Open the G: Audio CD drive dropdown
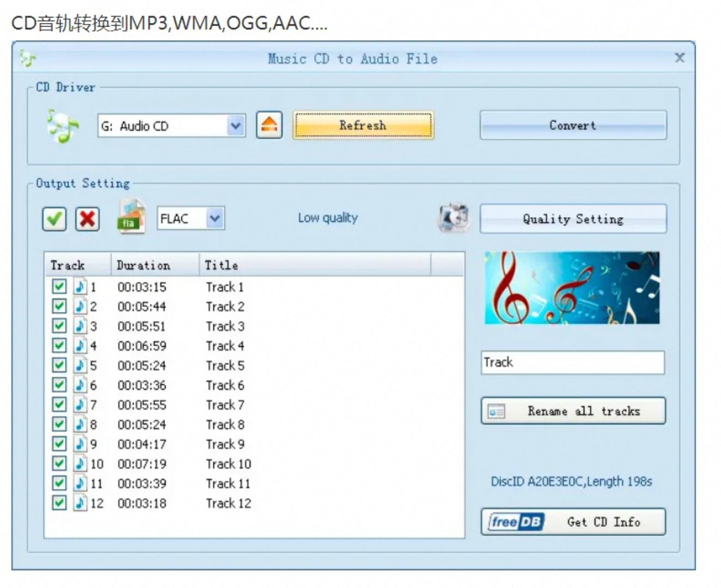 (x=235, y=126)
